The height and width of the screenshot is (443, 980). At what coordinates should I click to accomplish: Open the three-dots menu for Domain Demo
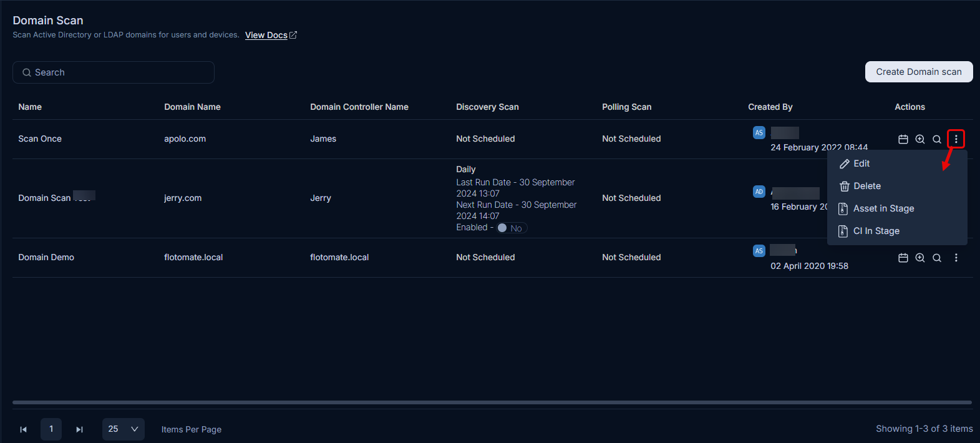click(x=956, y=258)
